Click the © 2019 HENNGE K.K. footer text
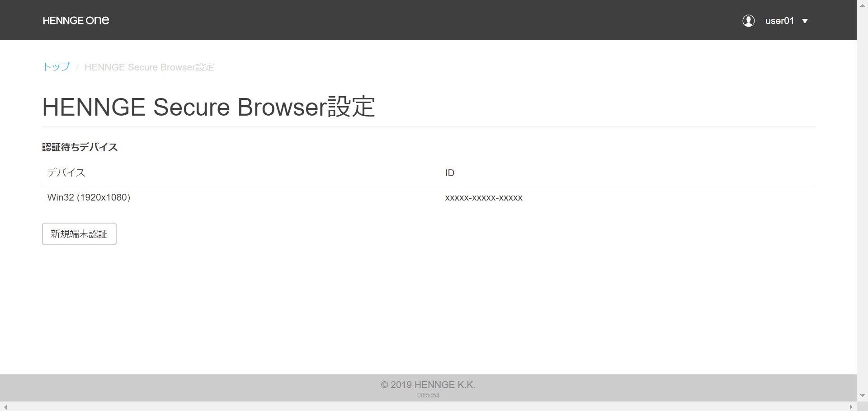This screenshot has width=868, height=411. coord(428,385)
